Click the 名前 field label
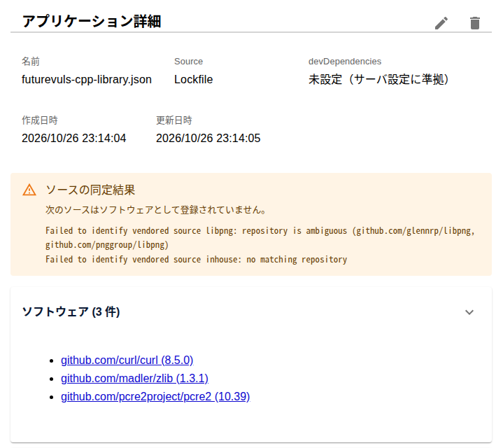 (31, 62)
